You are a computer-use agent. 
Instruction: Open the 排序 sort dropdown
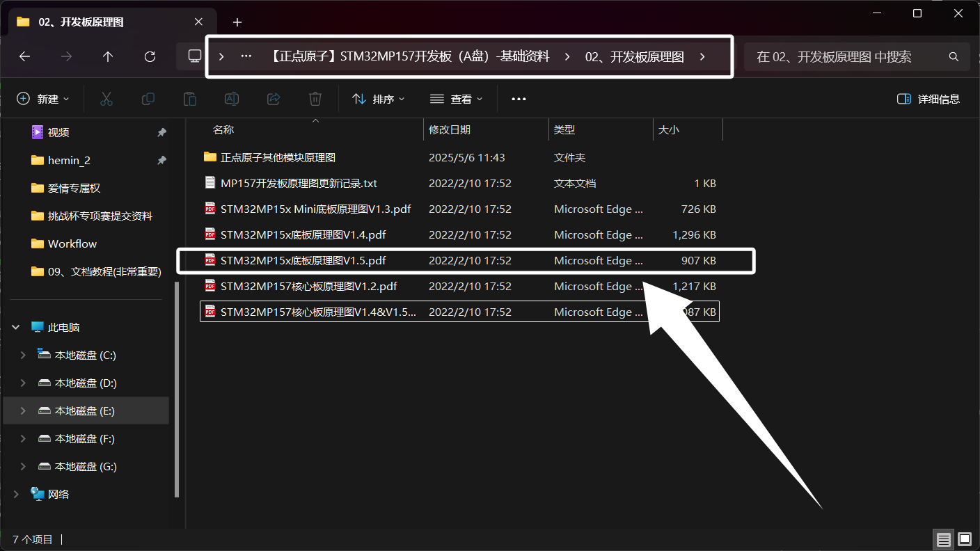379,98
